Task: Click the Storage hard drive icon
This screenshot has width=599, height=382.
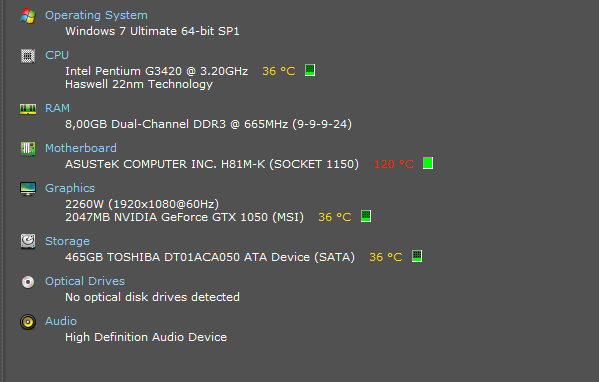Action: coord(28,241)
